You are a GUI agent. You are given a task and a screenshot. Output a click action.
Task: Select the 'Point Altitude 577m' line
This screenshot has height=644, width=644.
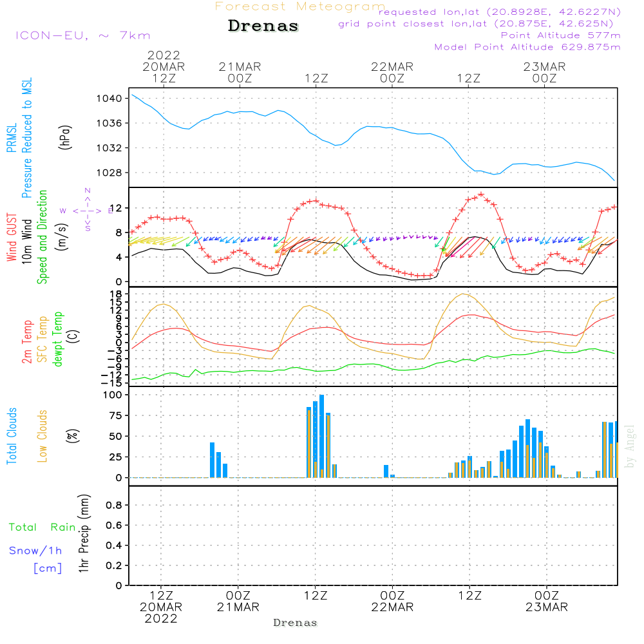pos(561,35)
